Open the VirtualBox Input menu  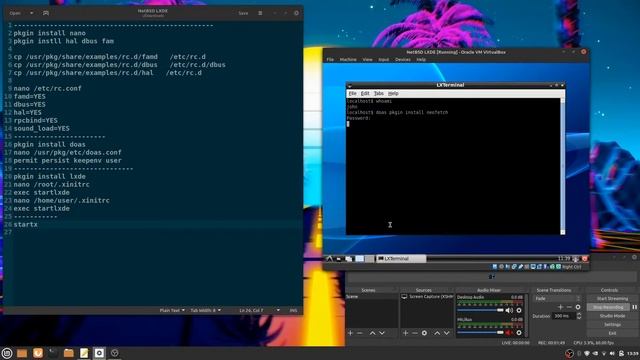tap(384, 60)
